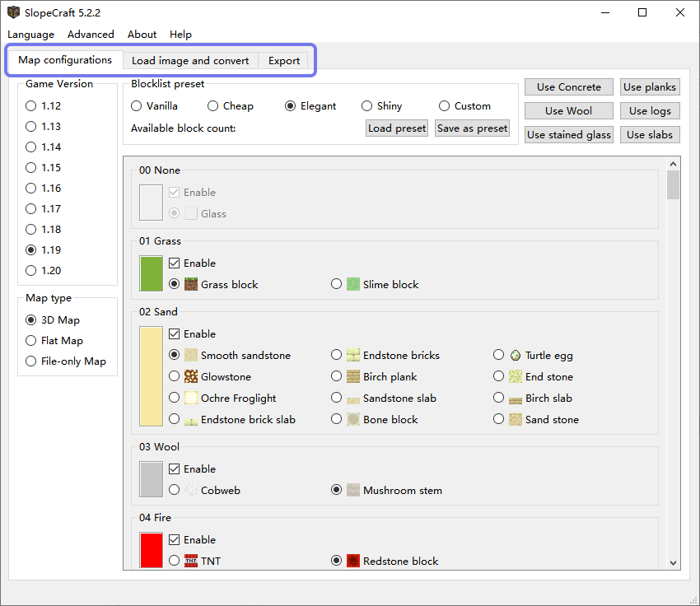Select the Turtle egg block icon
The width and height of the screenshot is (700, 606).
tap(516, 355)
